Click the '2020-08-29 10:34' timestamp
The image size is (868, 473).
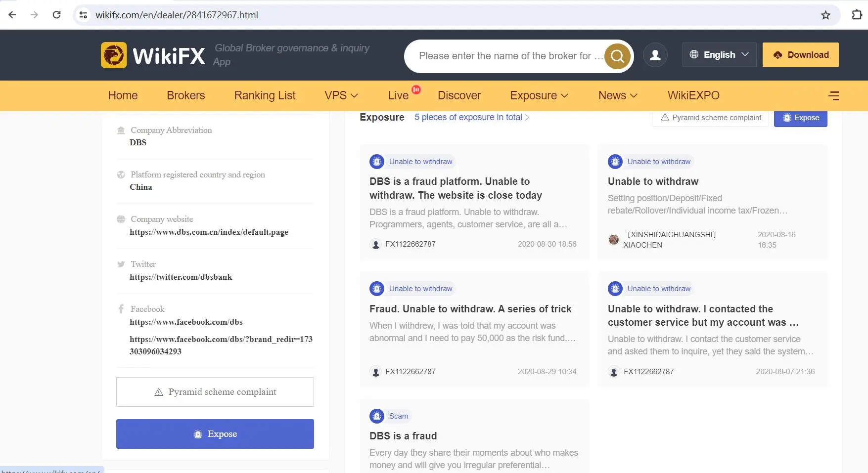[x=547, y=372]
